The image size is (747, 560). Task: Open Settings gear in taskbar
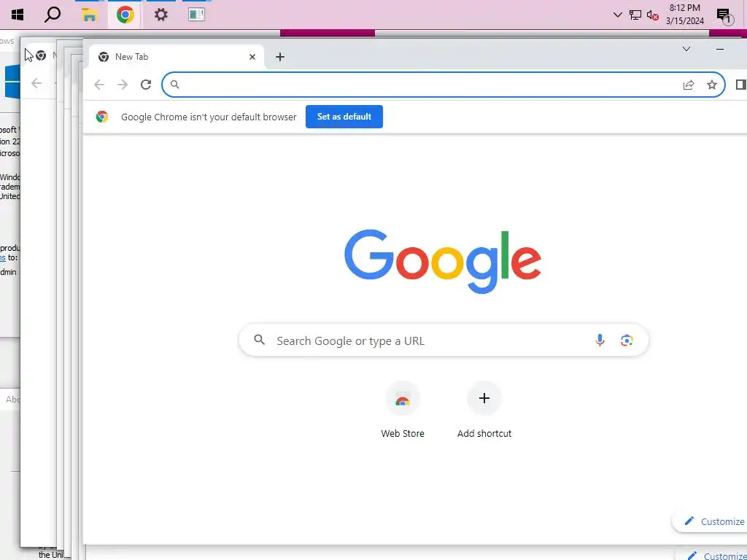point(161,15)
